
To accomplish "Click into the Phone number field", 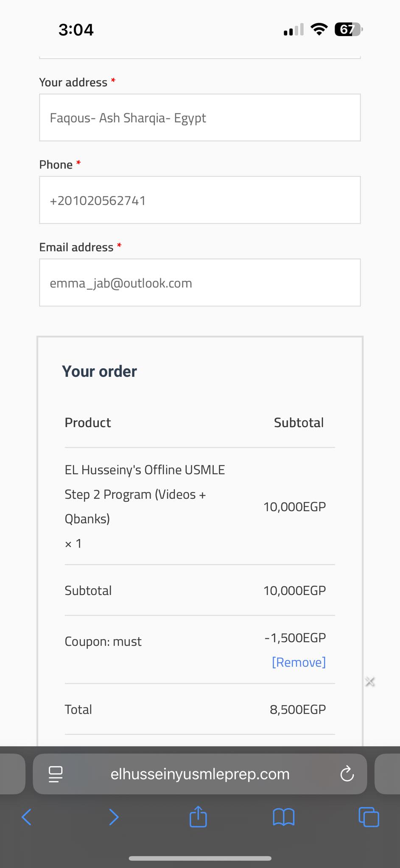I will click(200, 200).
